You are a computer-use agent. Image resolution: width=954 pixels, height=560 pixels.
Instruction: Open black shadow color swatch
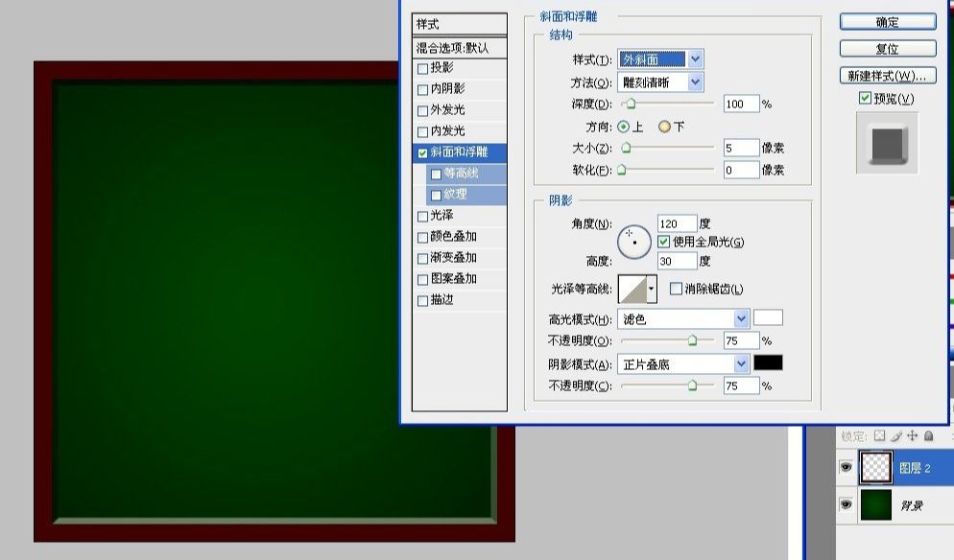[768, 362]
